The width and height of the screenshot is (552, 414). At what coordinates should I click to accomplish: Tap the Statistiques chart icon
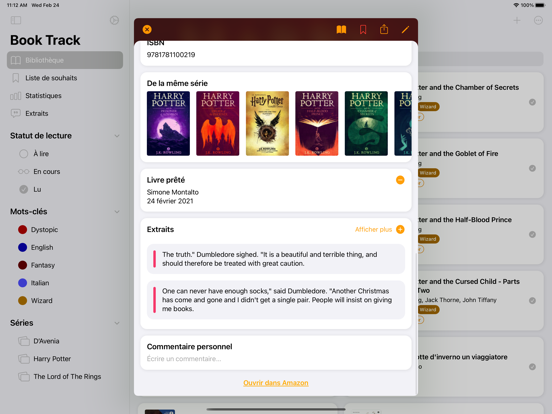15,96
